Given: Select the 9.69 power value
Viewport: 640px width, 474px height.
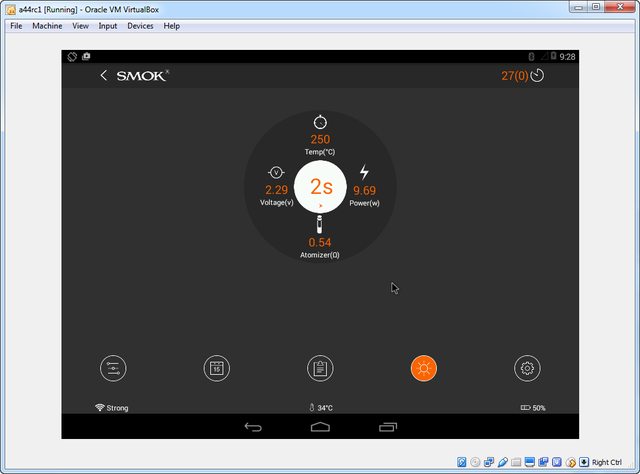Looking at the screenshot, I should pyautogui.click(x=364, y=190).
